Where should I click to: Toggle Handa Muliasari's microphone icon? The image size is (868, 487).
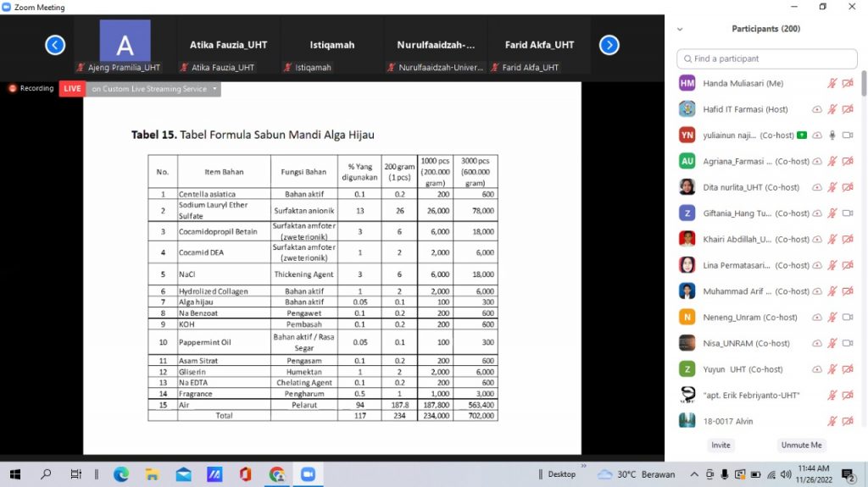click(832, 83)
